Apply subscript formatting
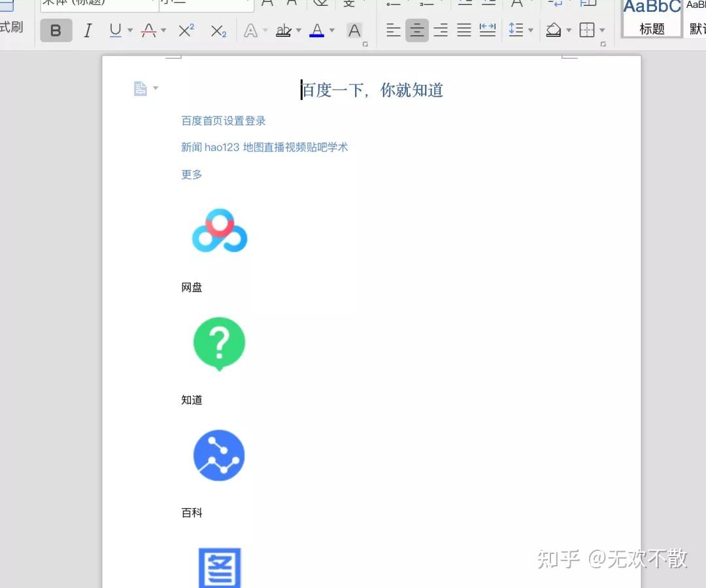This screenshot has width=706, height=588. pos(218,30)
